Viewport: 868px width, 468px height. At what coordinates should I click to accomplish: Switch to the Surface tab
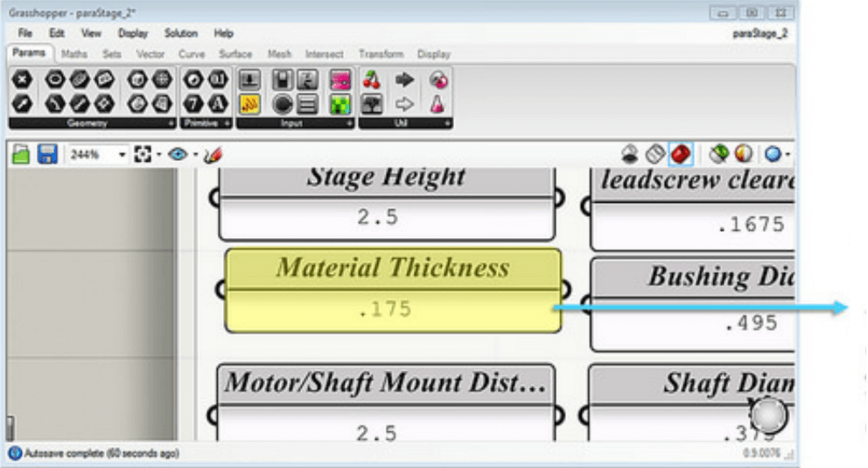[x=235, y=54]
